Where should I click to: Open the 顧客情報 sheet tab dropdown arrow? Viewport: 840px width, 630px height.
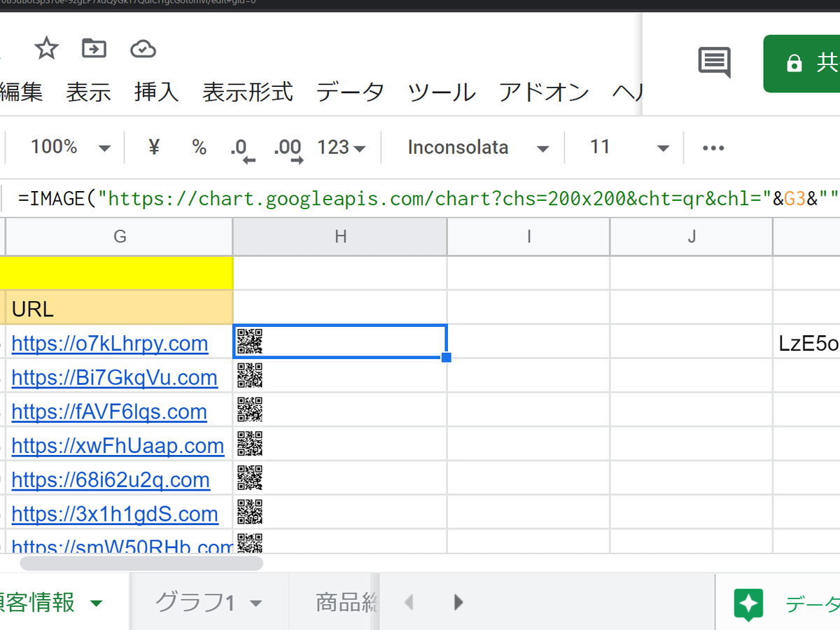pyautogui.click(x=97, y=603)
